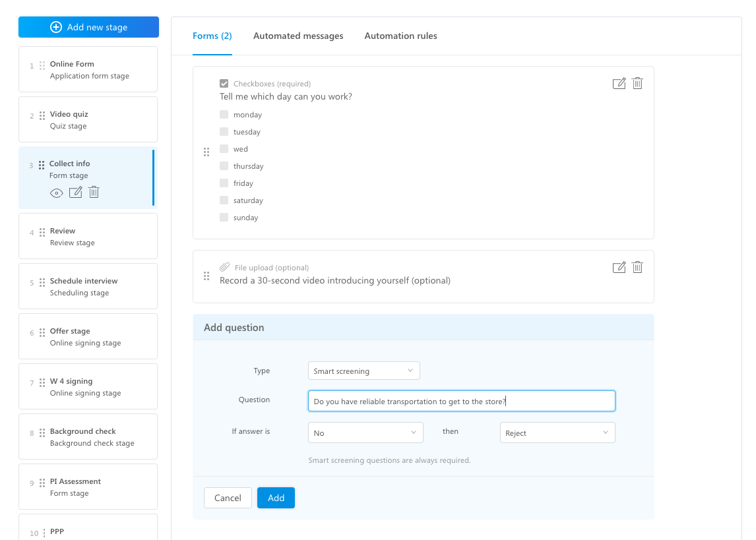
Task: Check the monday checkbox
Action: [224, 114]
